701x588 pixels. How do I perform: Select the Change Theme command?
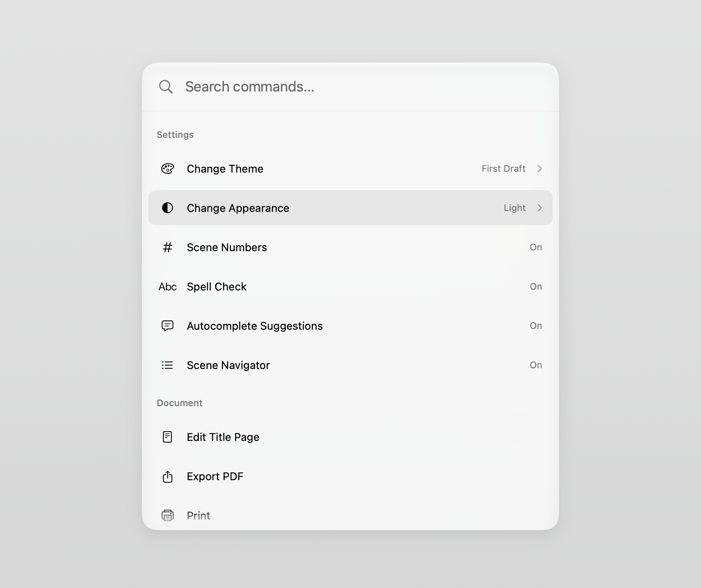pos(350,168)
